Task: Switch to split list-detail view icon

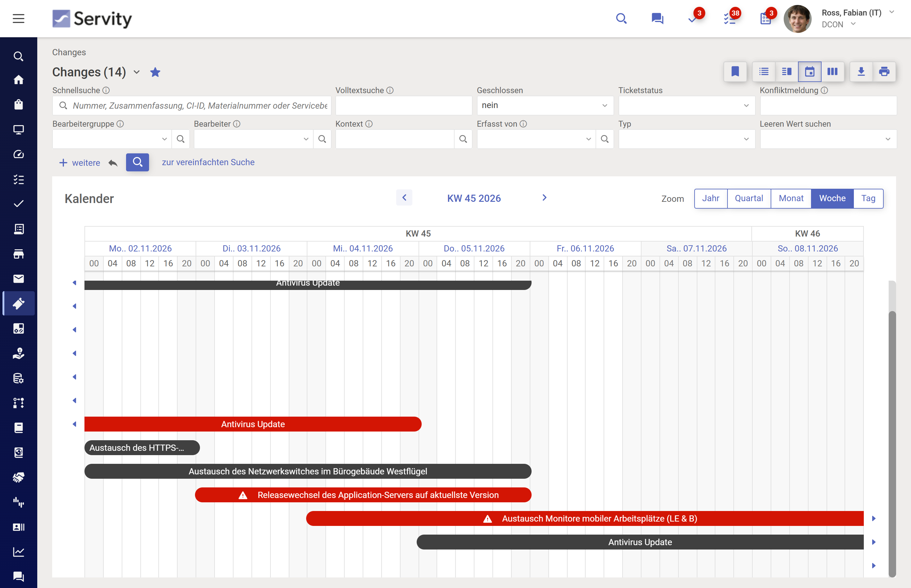Action: coord(786,71)
